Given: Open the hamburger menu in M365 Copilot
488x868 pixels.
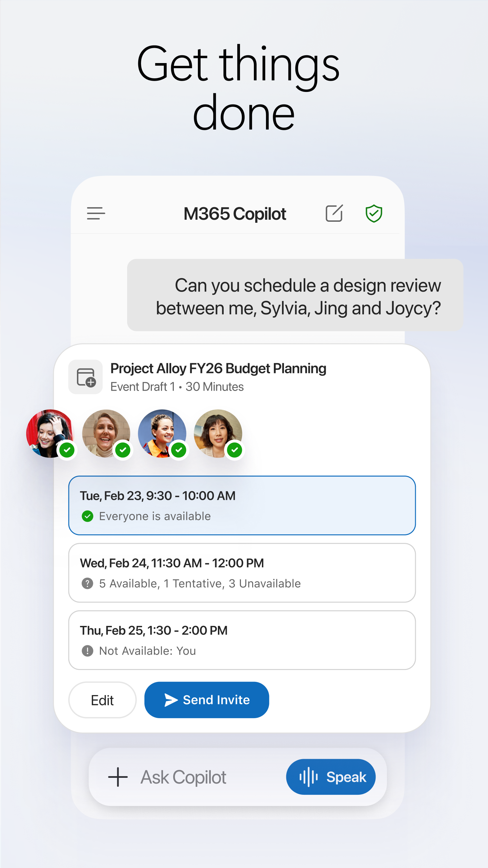Looking at the screenshot, I should coord(96,214).
